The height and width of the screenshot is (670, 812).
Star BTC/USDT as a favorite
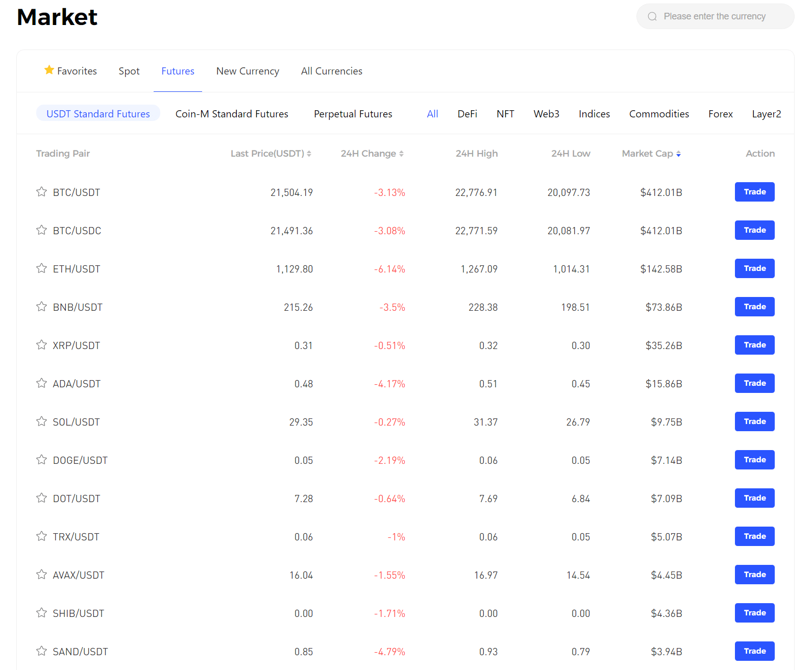41,192
